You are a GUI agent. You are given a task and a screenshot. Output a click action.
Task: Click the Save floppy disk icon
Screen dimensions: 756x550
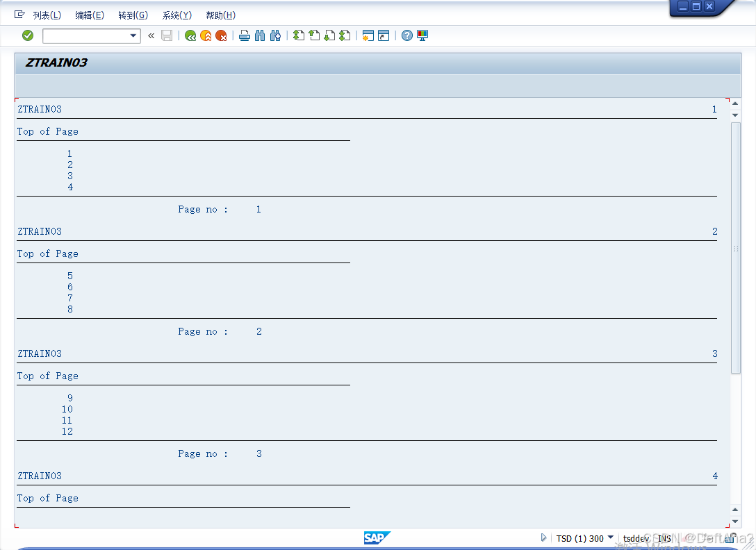(x=167, y=35)
